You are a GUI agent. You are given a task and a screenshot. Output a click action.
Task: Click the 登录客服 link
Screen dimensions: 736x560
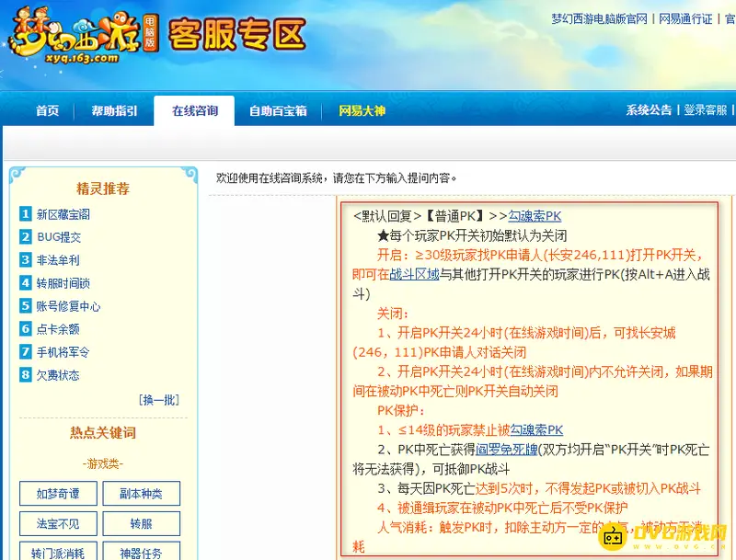point(705,110)
